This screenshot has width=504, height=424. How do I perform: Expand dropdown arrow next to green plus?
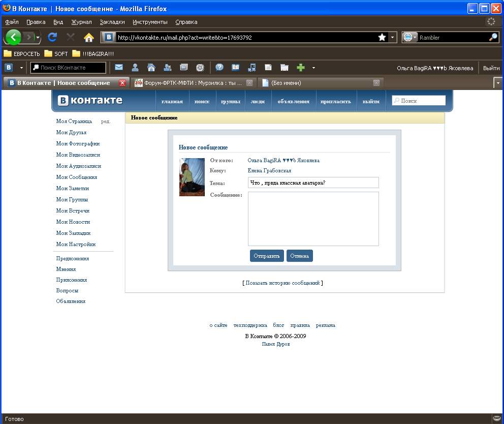tap(313, 68)
